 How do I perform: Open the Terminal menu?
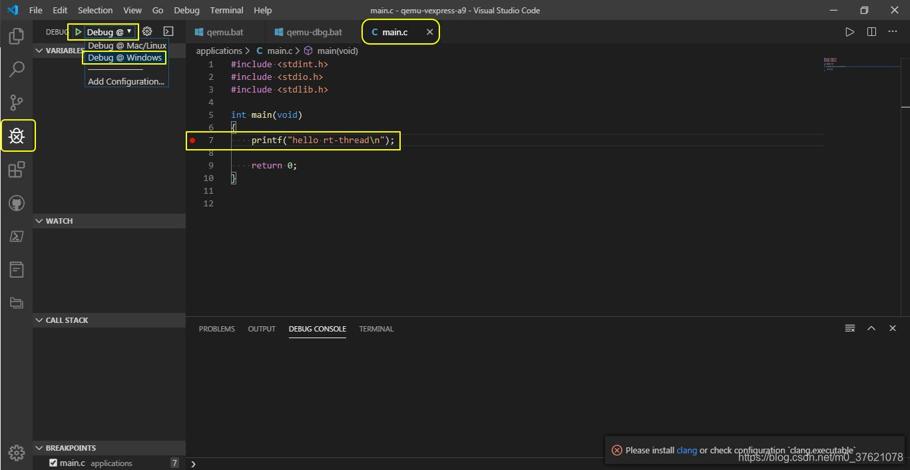pos(227,10)
